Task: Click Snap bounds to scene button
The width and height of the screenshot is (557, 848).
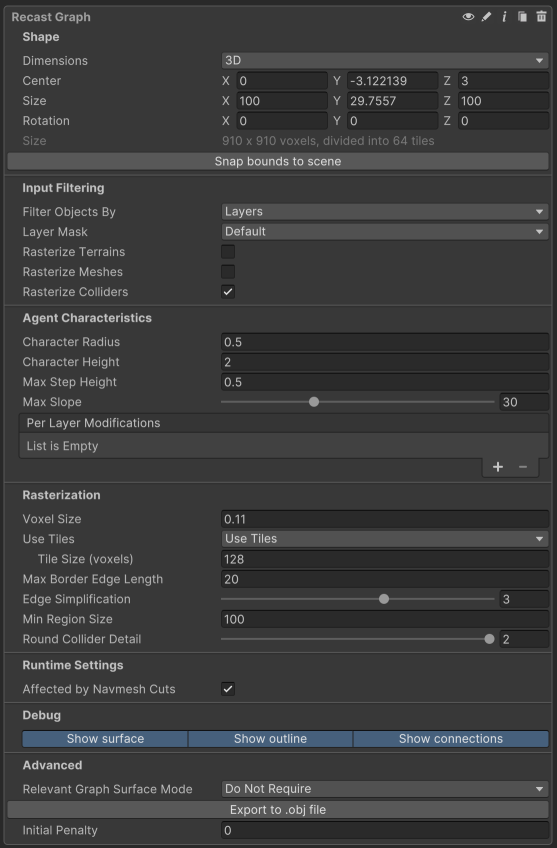Action: [278, 161]
